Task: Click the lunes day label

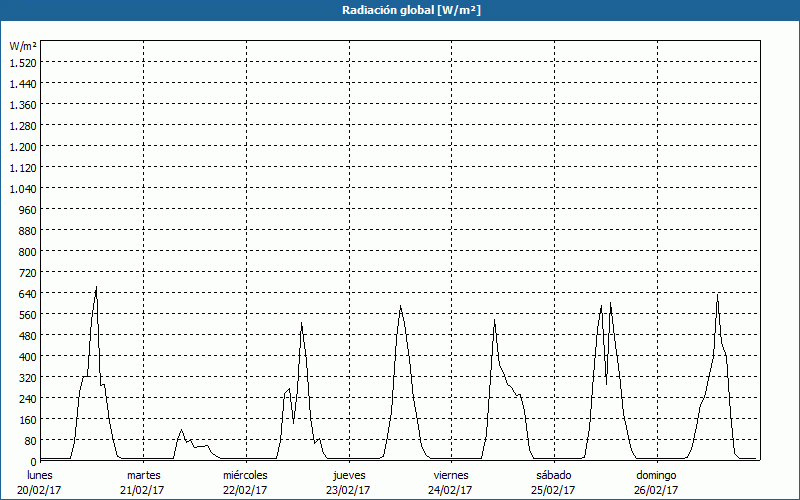Action: [x=40, y=475]
